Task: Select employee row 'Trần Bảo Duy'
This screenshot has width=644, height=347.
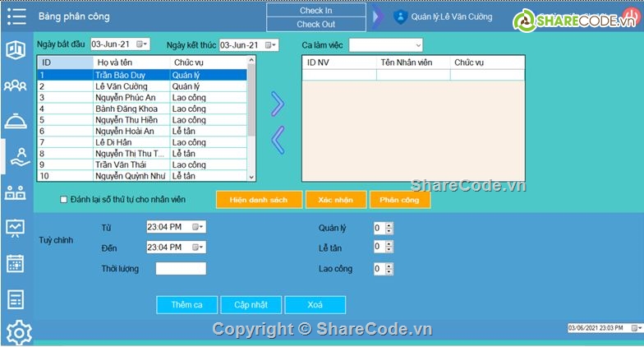Action: click(x=143, y=76)
